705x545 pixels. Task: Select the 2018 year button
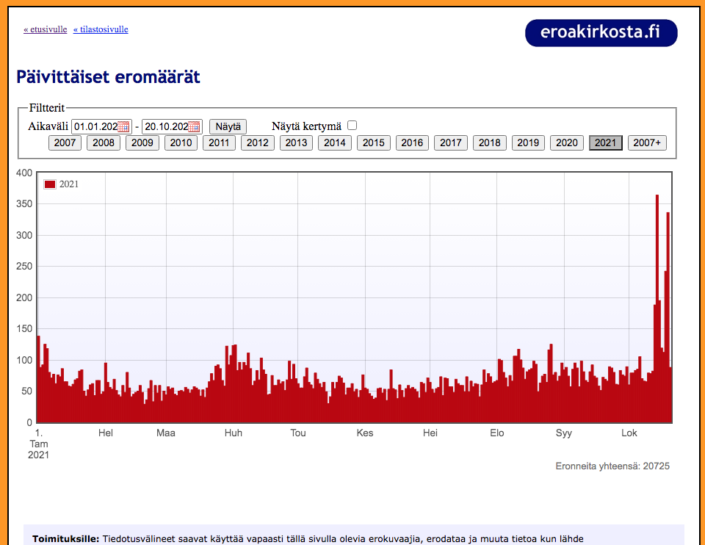click(490, 143)
